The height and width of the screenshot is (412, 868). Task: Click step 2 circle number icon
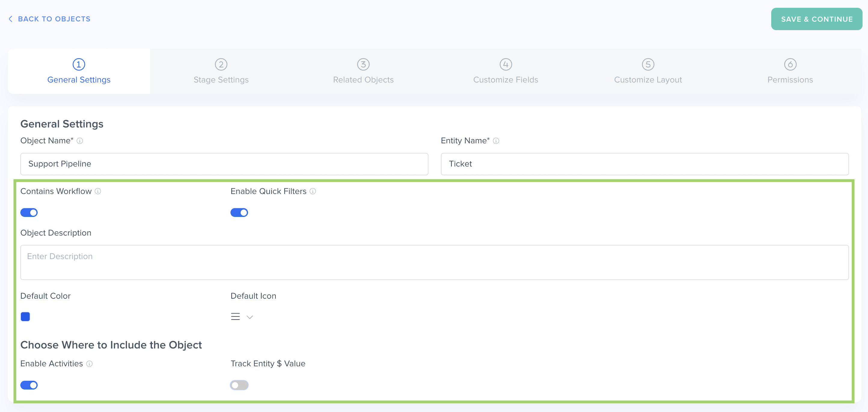click(x=221, y=64)
